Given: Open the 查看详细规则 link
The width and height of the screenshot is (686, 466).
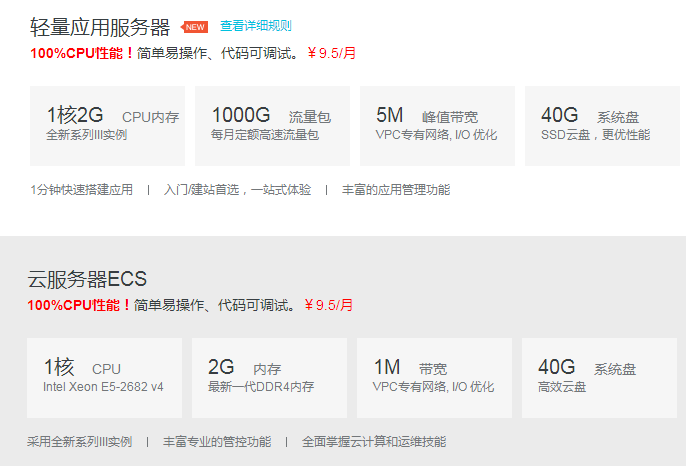Looking at the screenshot, I should click(256, 26).
